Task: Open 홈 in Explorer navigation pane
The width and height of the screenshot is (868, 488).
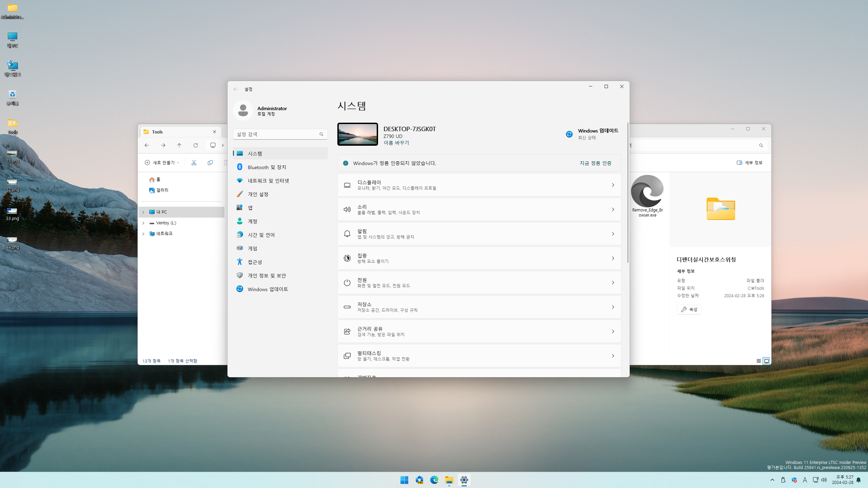Action: click(x=155, y=180)
